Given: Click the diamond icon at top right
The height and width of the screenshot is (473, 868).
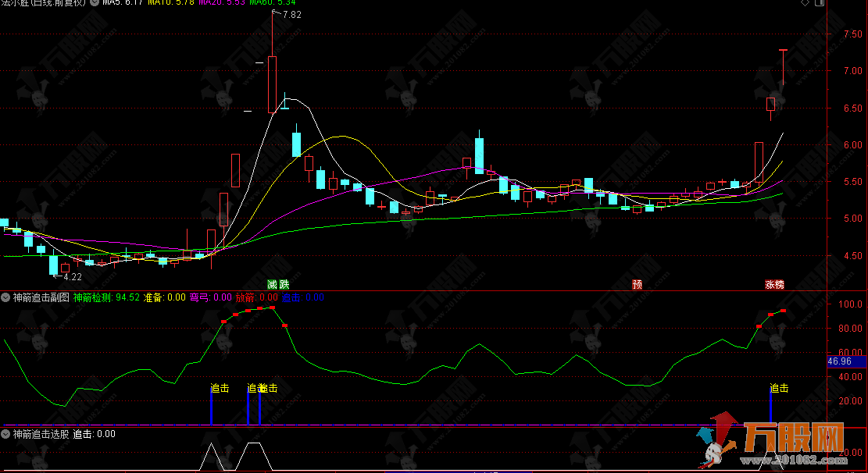Looking at the screenshot, I should 806,3.
